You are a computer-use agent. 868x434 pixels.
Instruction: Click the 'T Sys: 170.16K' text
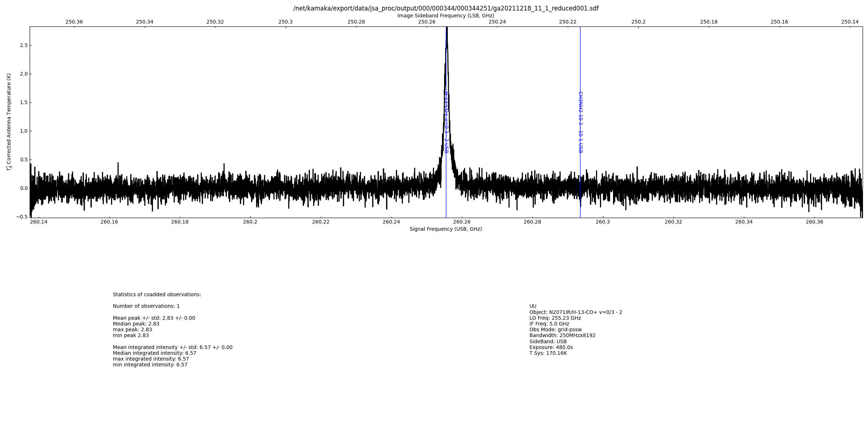pyautogui.click(x=548, y=353)
